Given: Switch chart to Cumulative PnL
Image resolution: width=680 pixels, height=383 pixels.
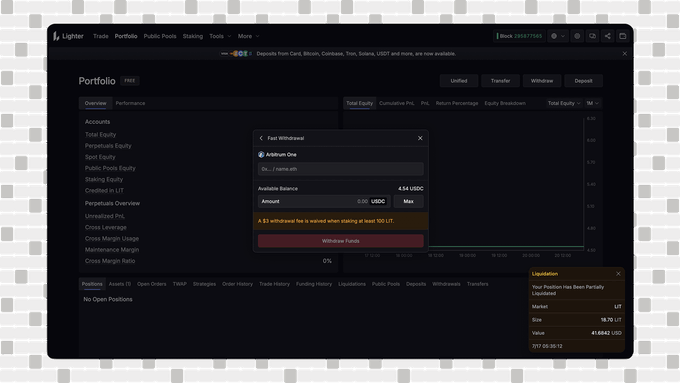Looking at the screenshot, I should (396, 103).
